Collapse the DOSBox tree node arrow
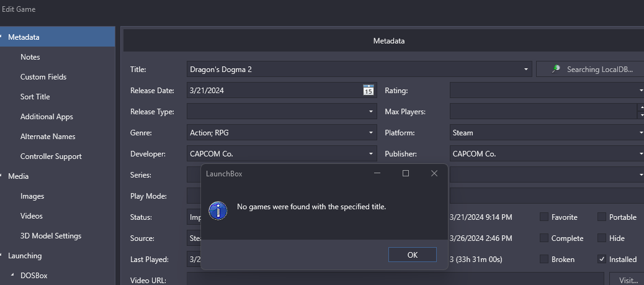The image size is (644, 285). point(12,275)
